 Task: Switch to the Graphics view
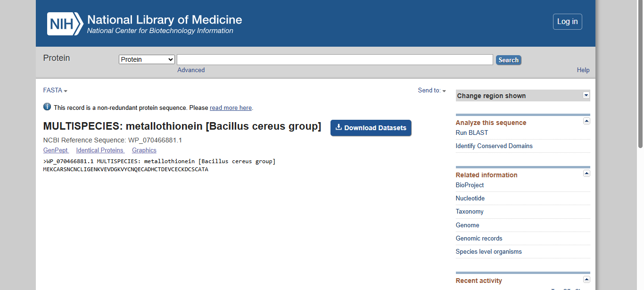pos(144,150)
